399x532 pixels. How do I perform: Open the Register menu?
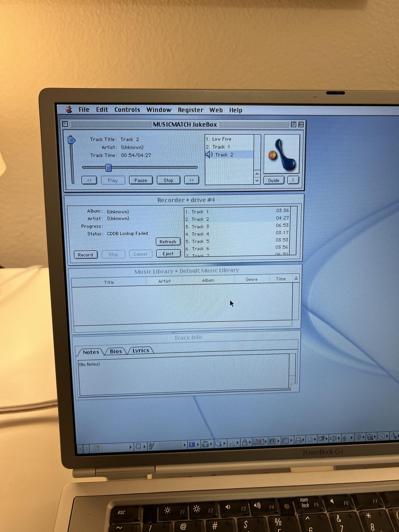[191, 110]
